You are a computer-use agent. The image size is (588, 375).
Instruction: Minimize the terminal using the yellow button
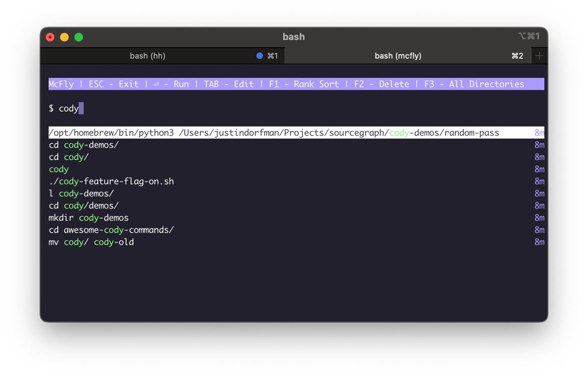point(64,37)
